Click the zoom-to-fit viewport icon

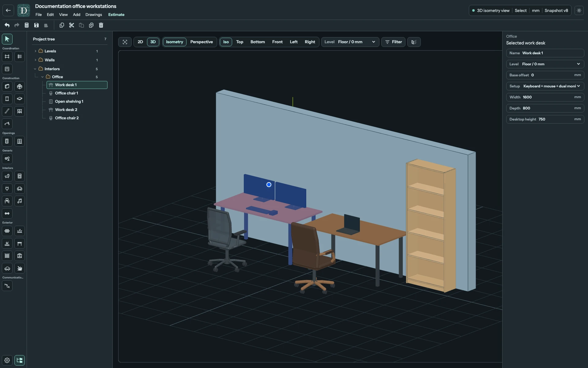coord(125,42)
